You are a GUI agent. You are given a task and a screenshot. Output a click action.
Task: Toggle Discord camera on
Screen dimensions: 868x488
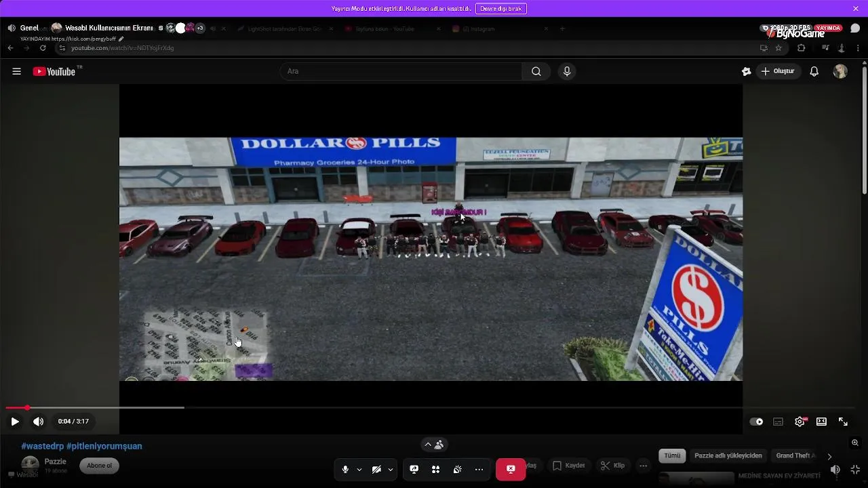pyautogui.click(x=376, y=469)
